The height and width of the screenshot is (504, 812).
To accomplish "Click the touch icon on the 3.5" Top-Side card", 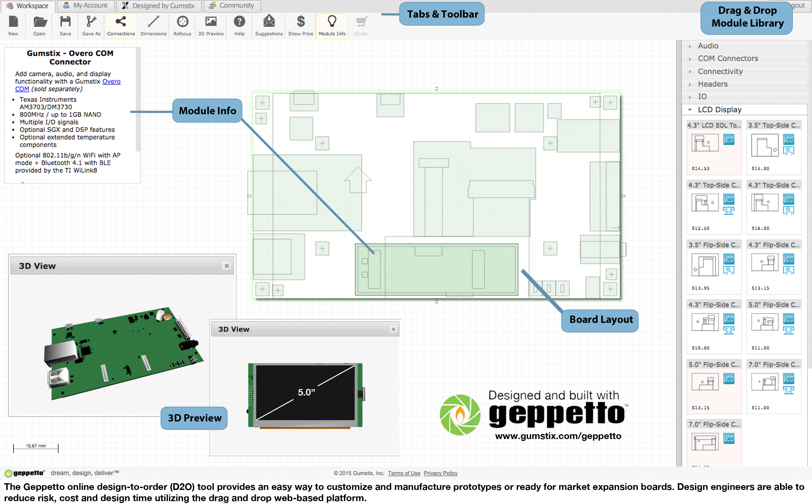I will 788,151.
